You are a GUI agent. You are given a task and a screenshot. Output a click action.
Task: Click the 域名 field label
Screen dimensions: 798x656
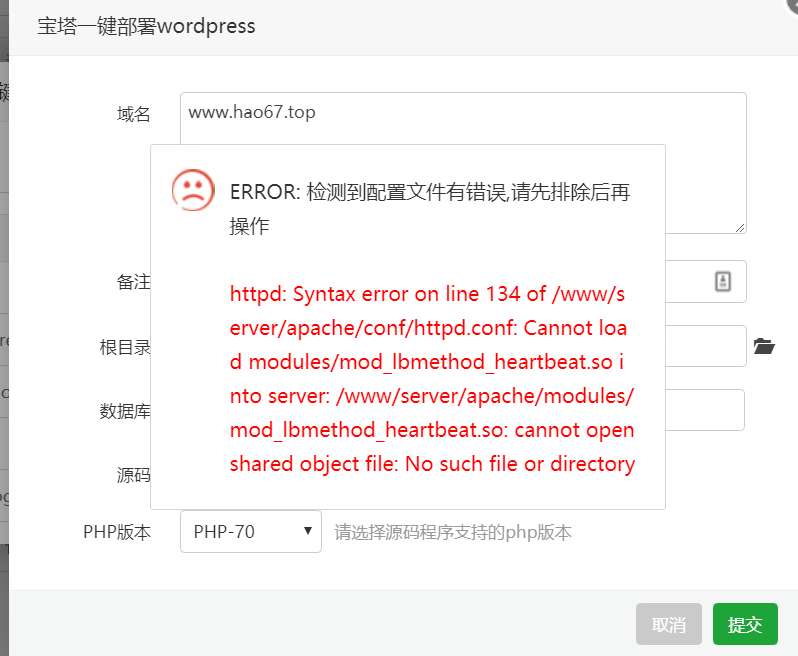(134, 114)
